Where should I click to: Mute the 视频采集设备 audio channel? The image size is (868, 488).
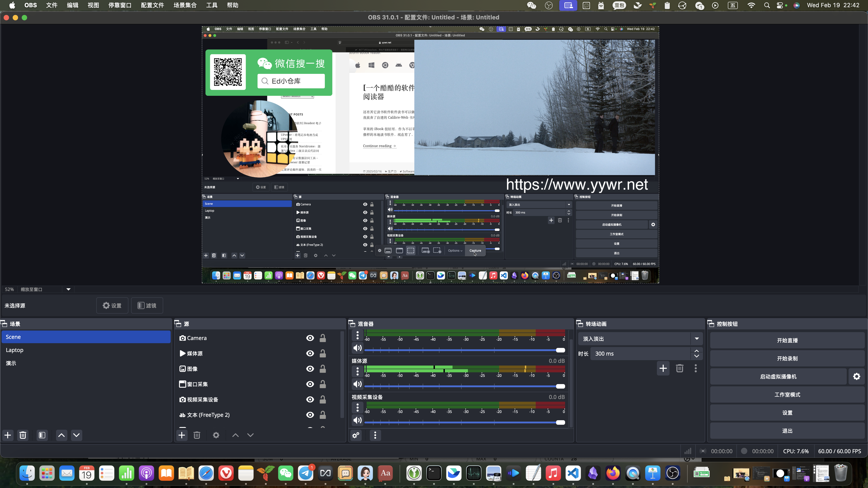click(358, 420)
